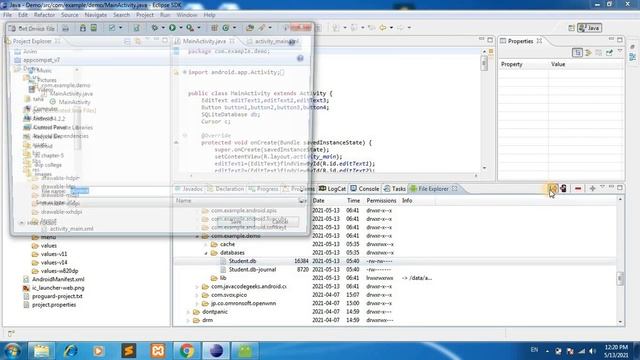Click the volume icon in system tray
The width and height of the screenshot is (640, 360).
(x=592, y=351)
